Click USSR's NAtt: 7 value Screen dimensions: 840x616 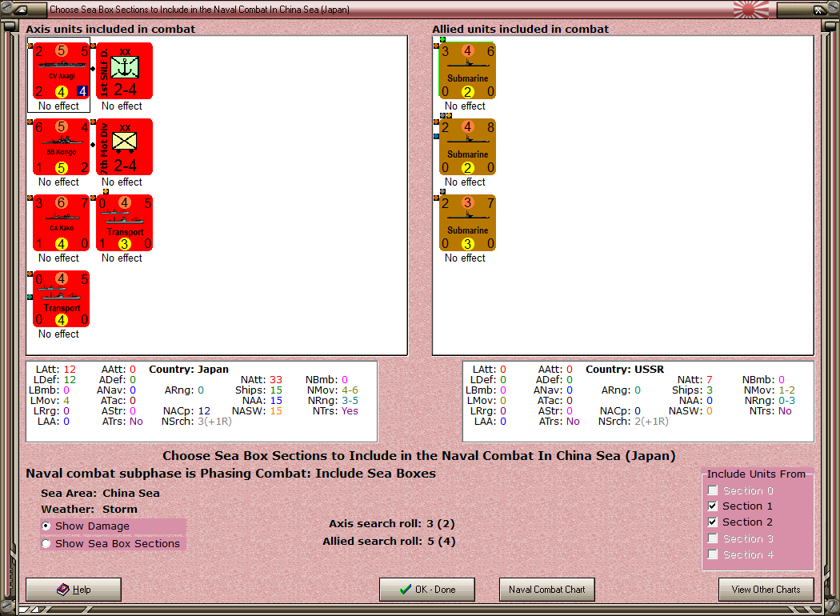(x=709, y=380)
